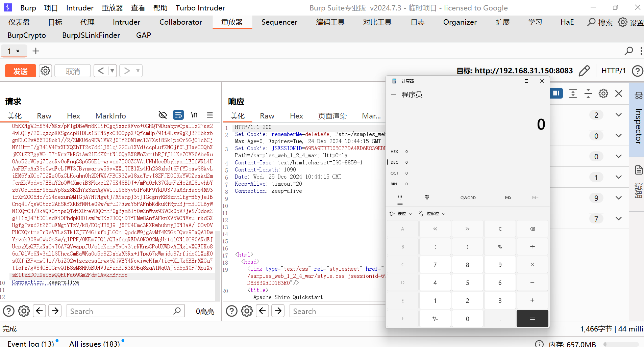Click the 取消 cancel button
Viewport: 644px width, 347px height.
point(73,71)
